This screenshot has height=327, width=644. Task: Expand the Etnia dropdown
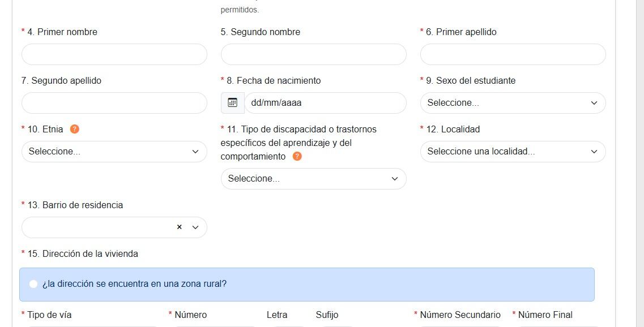(114, 152)
